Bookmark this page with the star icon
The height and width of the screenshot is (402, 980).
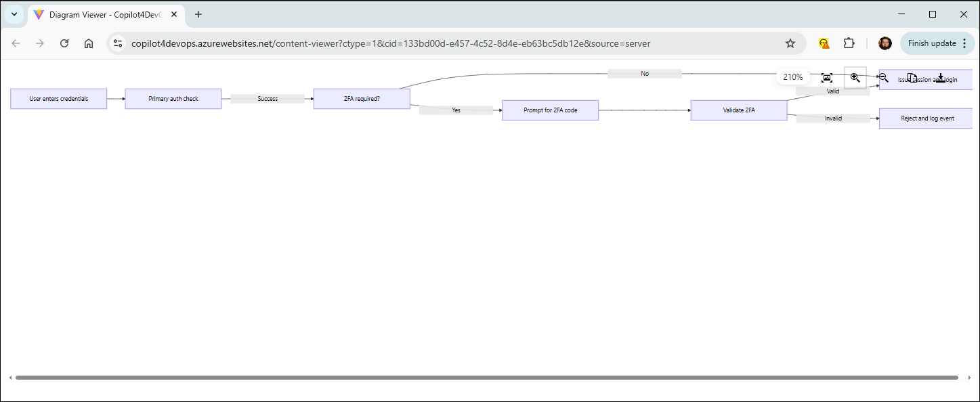790,43
